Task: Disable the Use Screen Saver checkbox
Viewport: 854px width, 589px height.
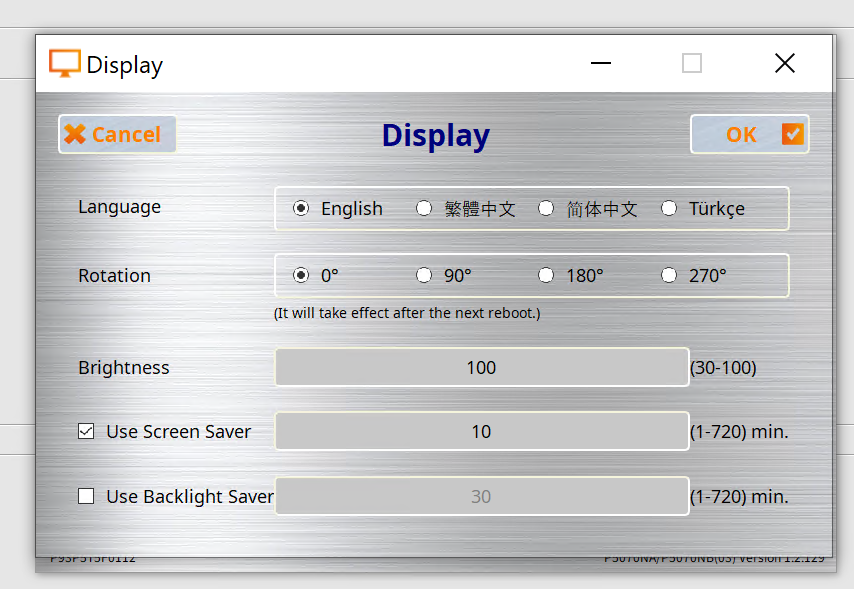Action: tap(87, 432)
